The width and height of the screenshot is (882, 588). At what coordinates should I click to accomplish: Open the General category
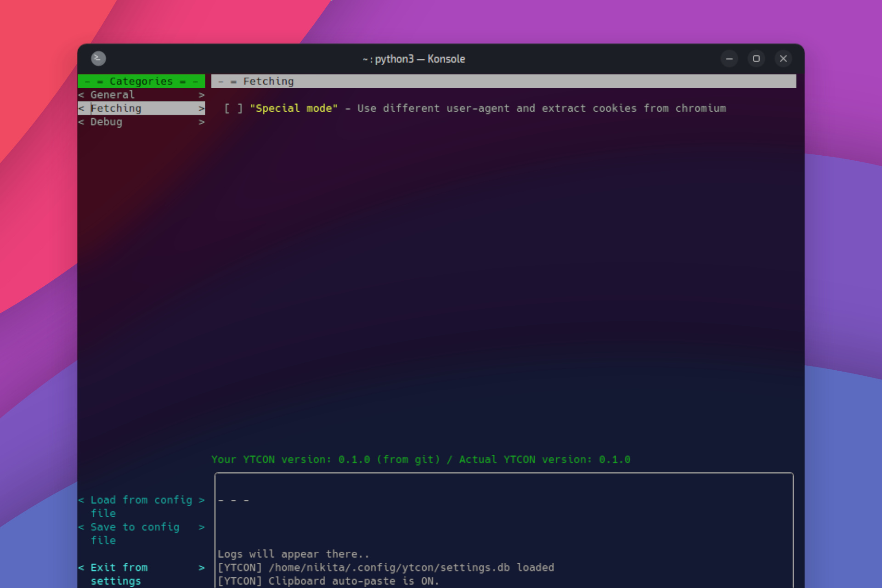(113, 95)
